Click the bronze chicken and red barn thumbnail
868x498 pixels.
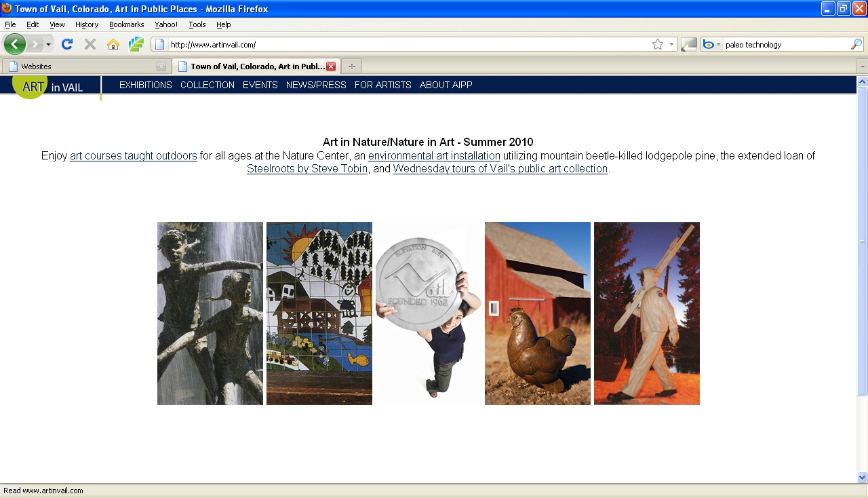(x=538, y=313)
